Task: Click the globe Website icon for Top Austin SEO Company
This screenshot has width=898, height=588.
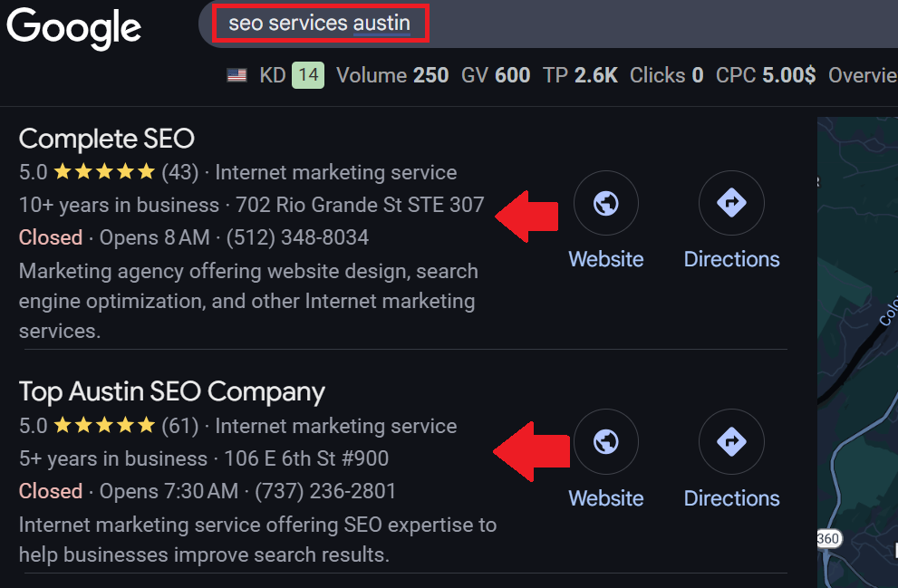Action: [606, 441]
